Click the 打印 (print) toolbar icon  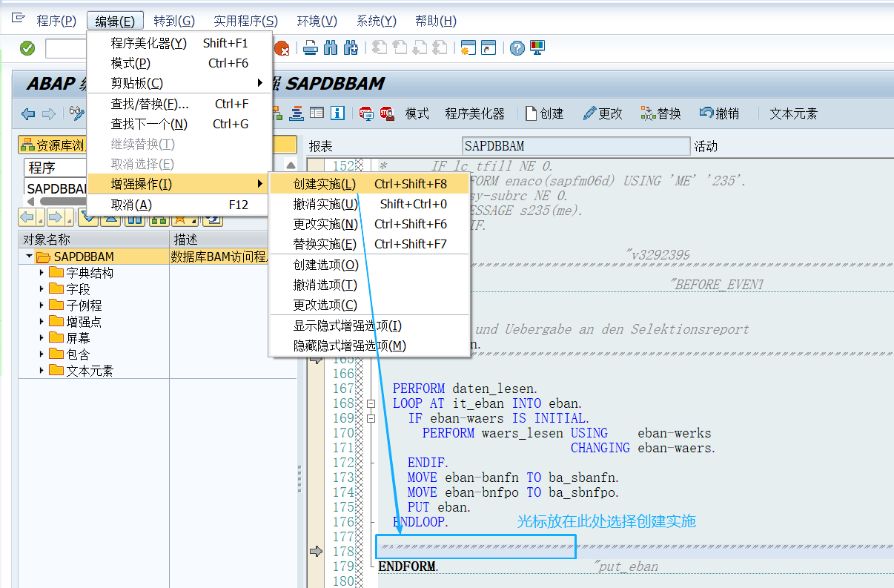pyautogui.click(x=312, y=47)
